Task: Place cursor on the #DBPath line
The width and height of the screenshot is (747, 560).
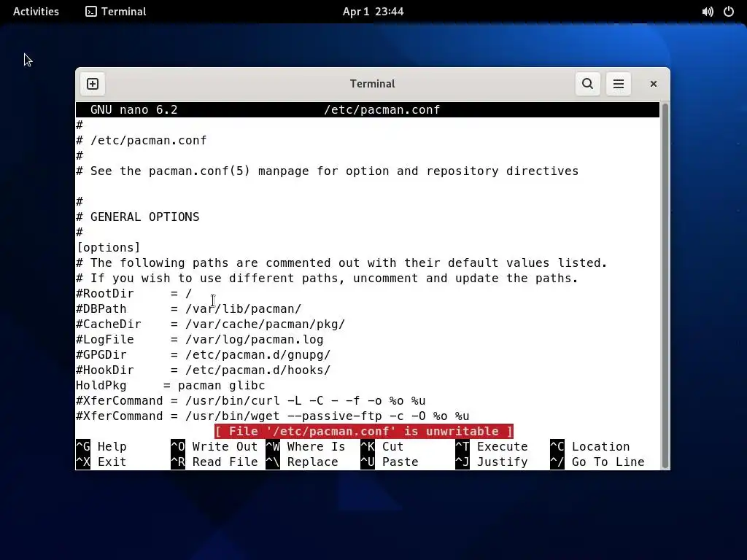Action: (x=189, y=309)
